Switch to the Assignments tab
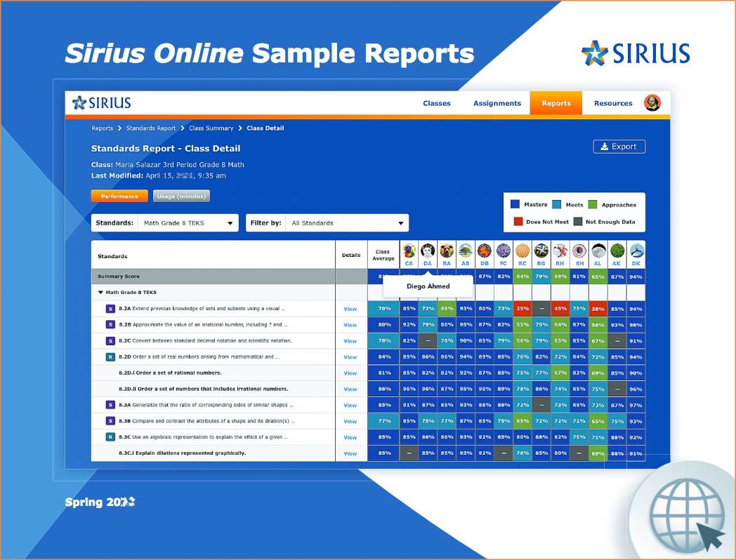 pos(497,103)
